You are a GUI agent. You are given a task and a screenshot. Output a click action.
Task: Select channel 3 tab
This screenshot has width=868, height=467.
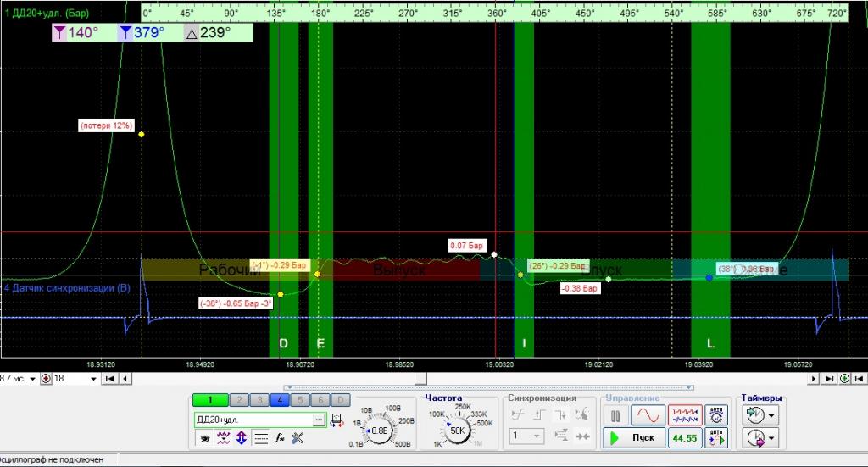click(259, 399)
